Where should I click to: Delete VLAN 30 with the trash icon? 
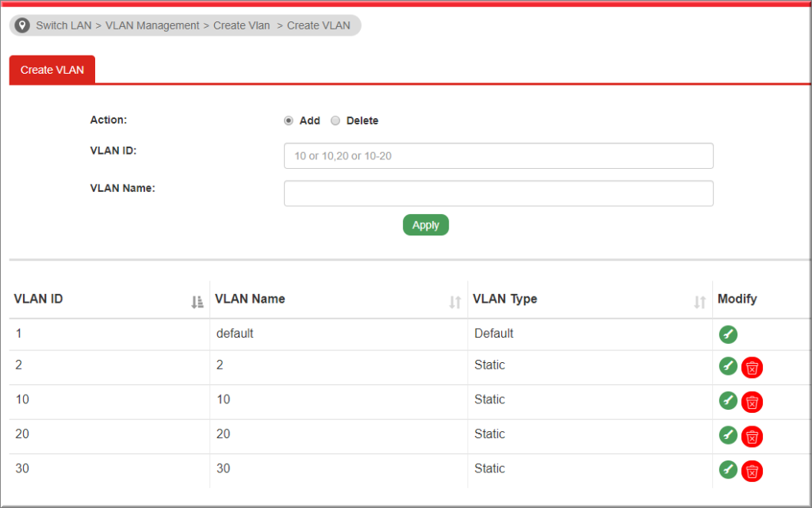tap(752, 472)
